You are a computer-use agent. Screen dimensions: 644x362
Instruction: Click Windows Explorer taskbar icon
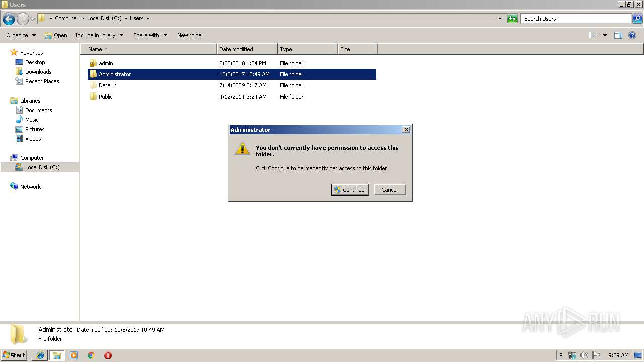point(57,355)
